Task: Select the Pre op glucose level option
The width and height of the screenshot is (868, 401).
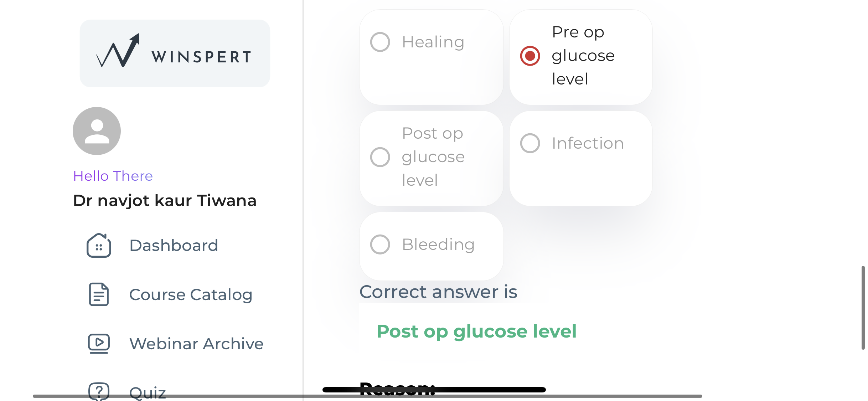Action: click(x=530, y=56)
